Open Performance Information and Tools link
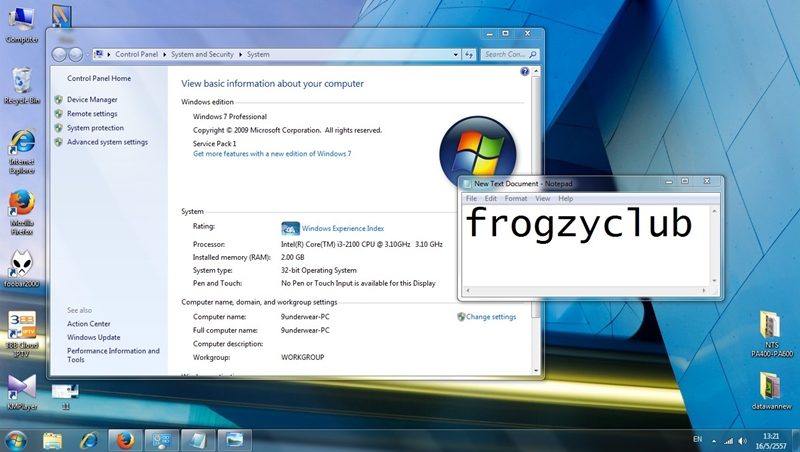 pos(113,355)
